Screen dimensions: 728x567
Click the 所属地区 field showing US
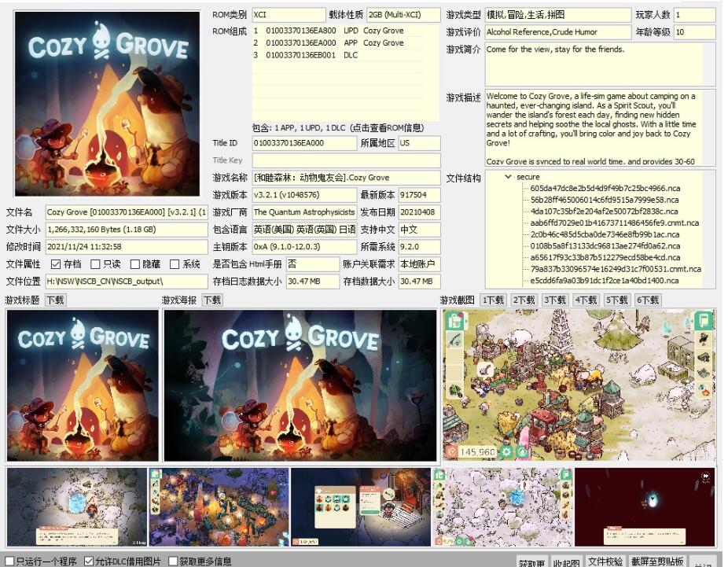point(419,143)
